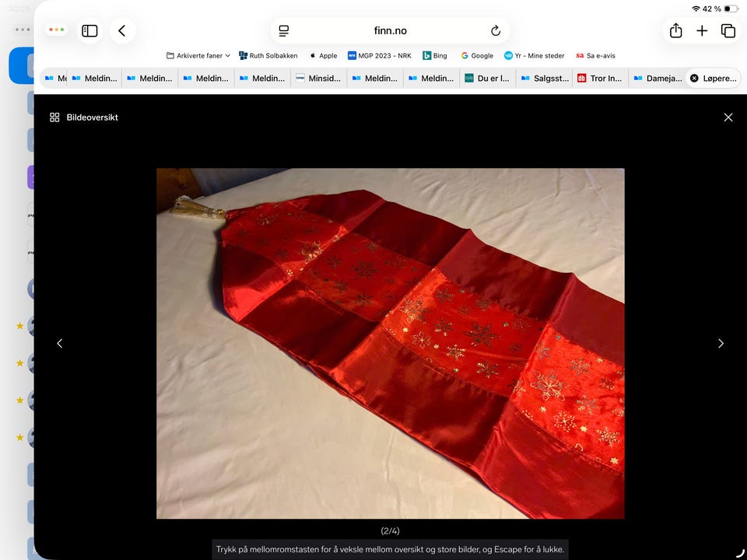Tap the battery 42 % indicator
The image size is (747, 560).
(719, 9)
